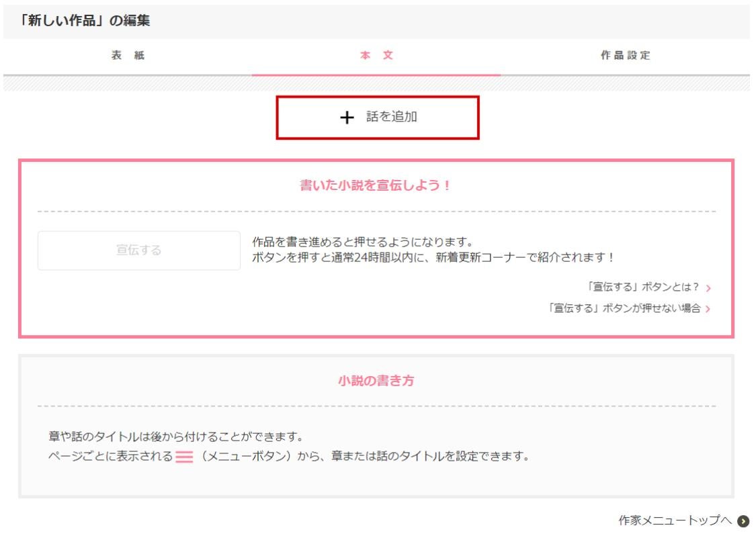Select the 本文 tab
The image size is (756, 548).
[x=376, y=56]
